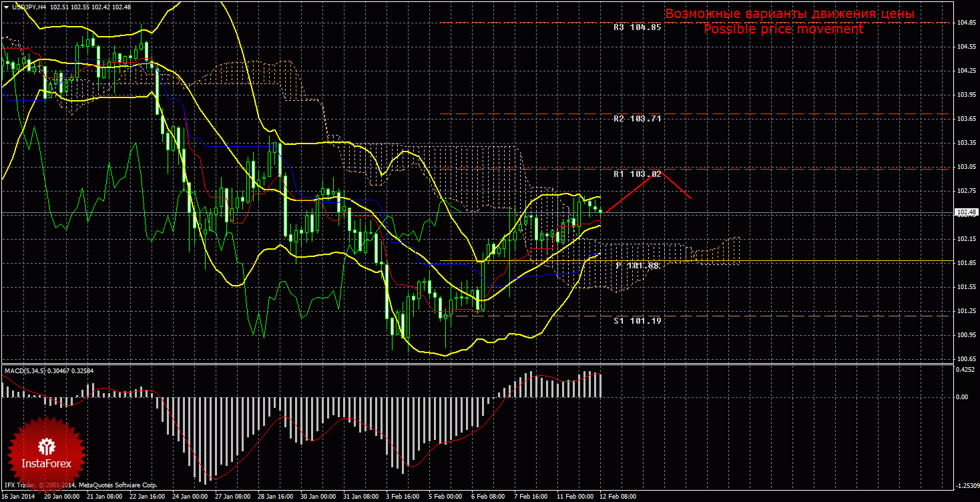Screen dimensions: 980x502
Task: Click the 12 Feb 08:00 date label
Action: pos(618,497)
